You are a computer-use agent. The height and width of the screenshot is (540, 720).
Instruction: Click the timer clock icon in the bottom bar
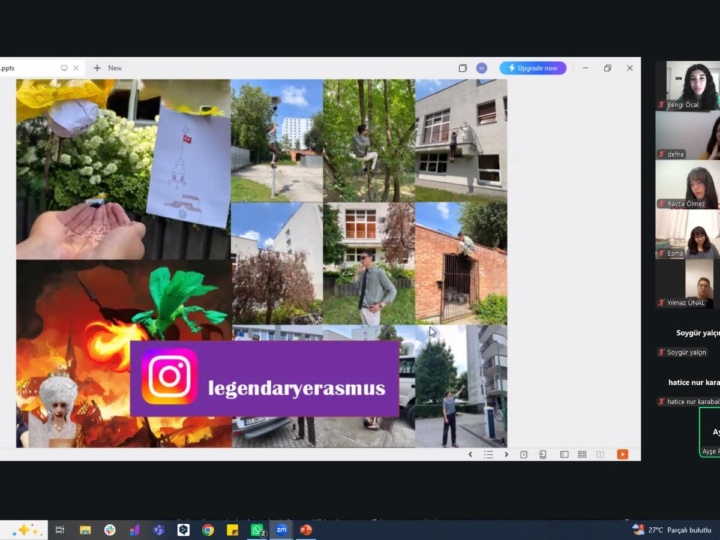[x=523, y=454]
